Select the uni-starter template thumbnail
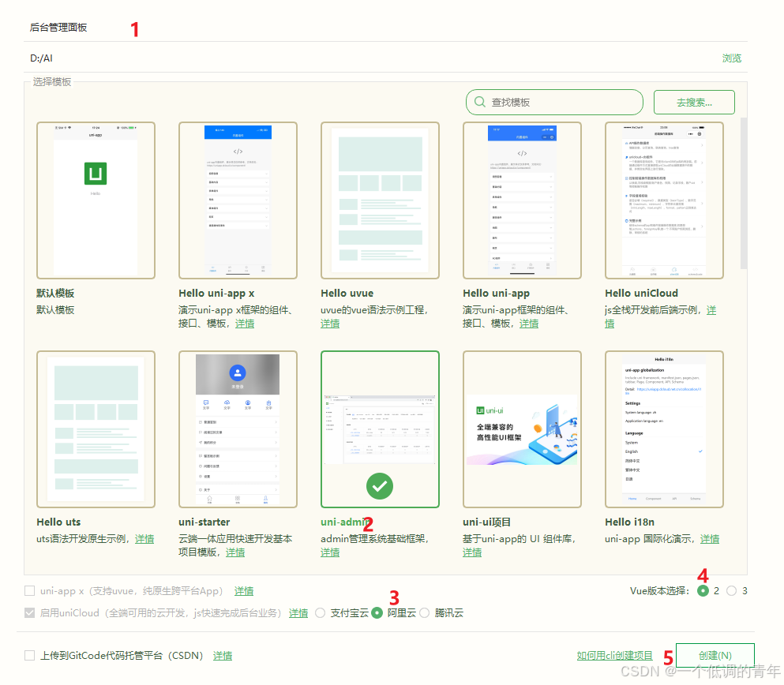 238,429
